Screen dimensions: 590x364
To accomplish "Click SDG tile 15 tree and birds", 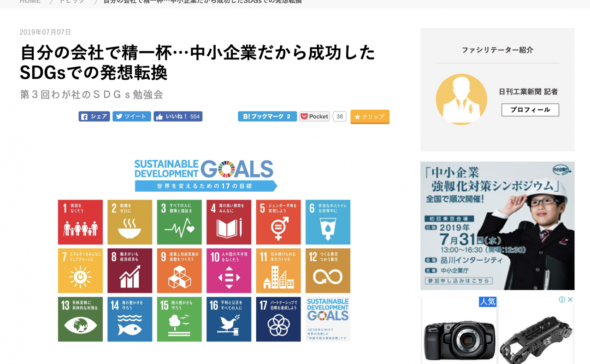I will (179, 319).
